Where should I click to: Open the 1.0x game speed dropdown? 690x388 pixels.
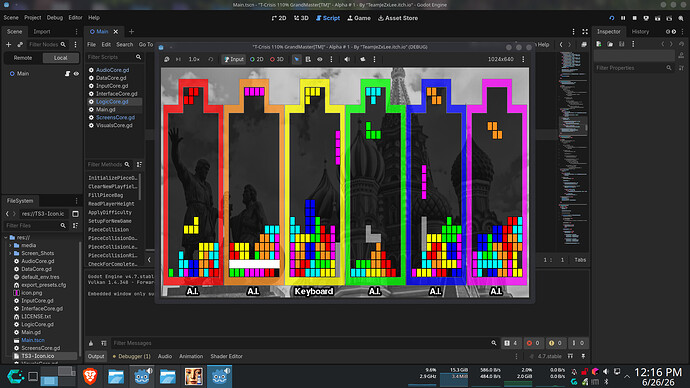194,59
